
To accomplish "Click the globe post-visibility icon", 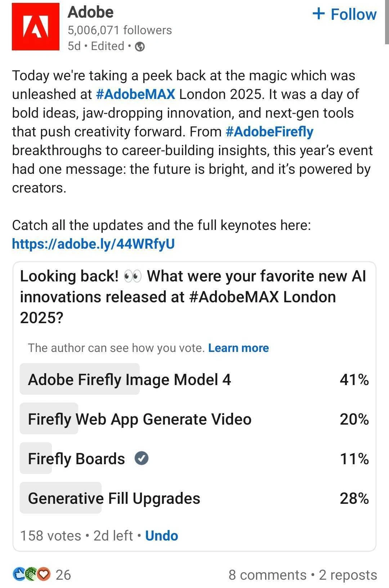I will coord(140,46).
